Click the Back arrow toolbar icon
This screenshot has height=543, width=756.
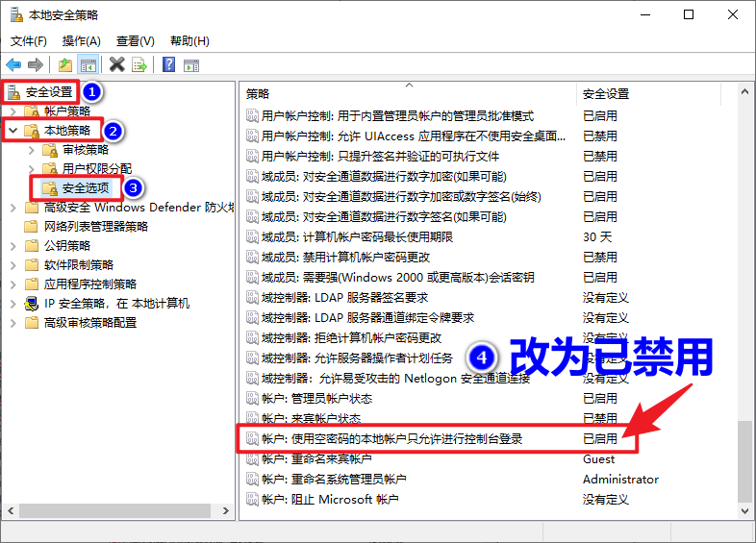(13, 64)
